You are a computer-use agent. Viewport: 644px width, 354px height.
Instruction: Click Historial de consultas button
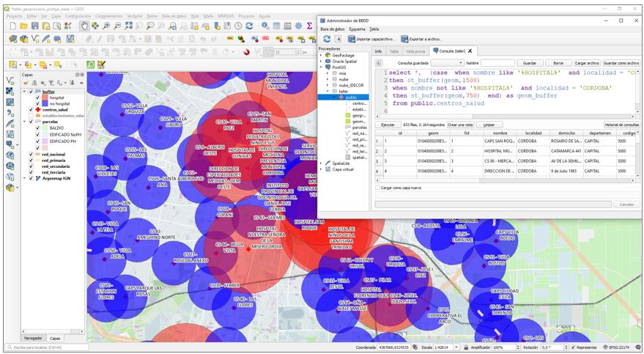click(x=621, y=125)
